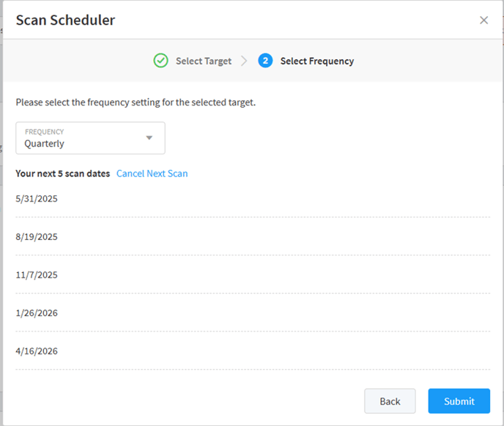Click the Scan Scheduler title
504x426 pixels.
coord(66,20)
